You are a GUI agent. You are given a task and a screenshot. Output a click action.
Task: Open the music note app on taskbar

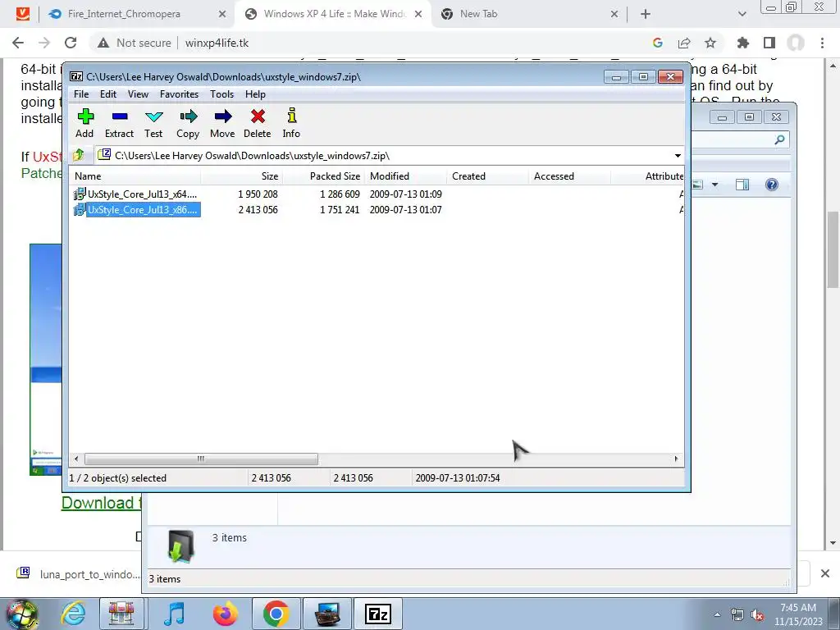point(174,614)
